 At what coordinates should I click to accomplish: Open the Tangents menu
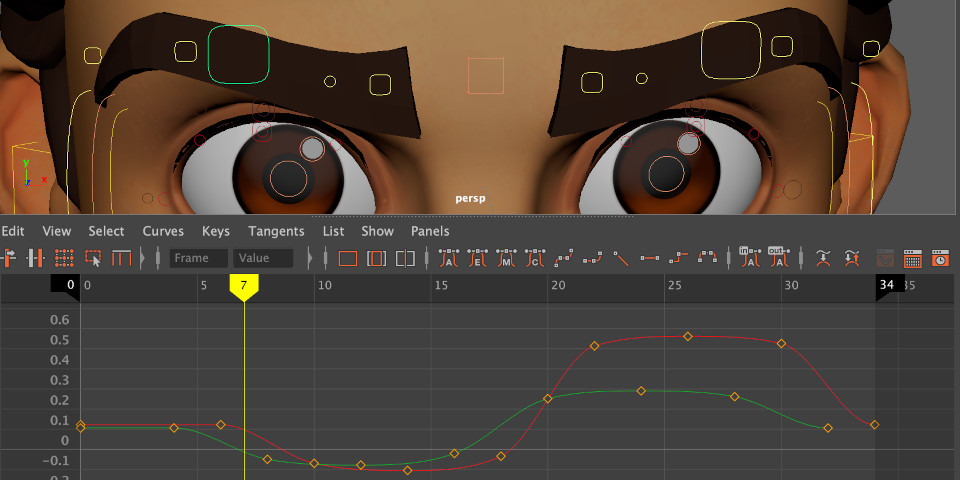[x=276, y=231]
